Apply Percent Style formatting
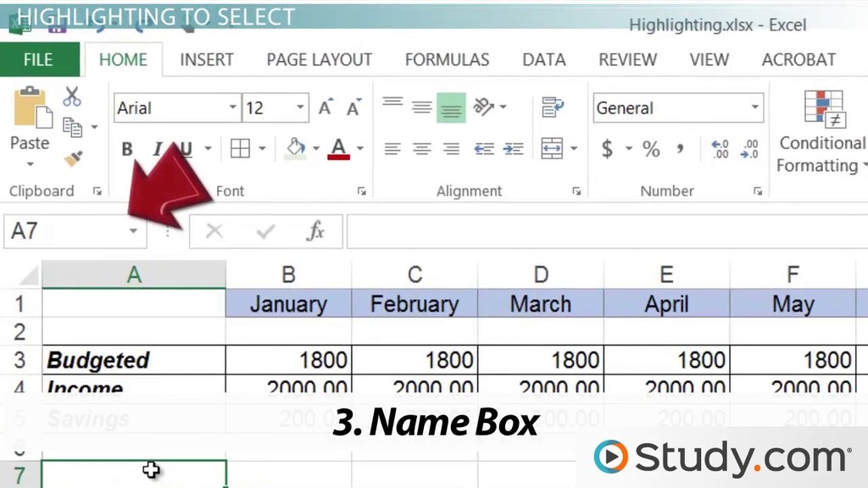868x488 pixels. pos(651,149)
